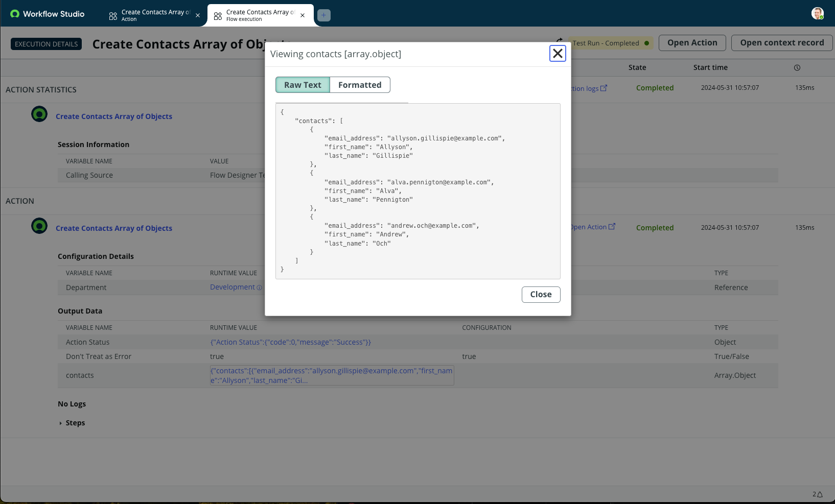The image size is (835, 504).
Task: Switch to Formatted view
Action: (360, 85)
